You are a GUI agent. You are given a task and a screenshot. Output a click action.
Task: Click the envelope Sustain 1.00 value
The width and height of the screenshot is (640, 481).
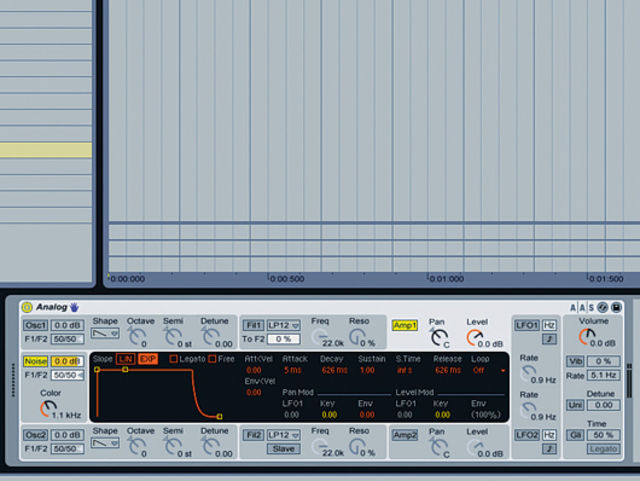(367, 370)
